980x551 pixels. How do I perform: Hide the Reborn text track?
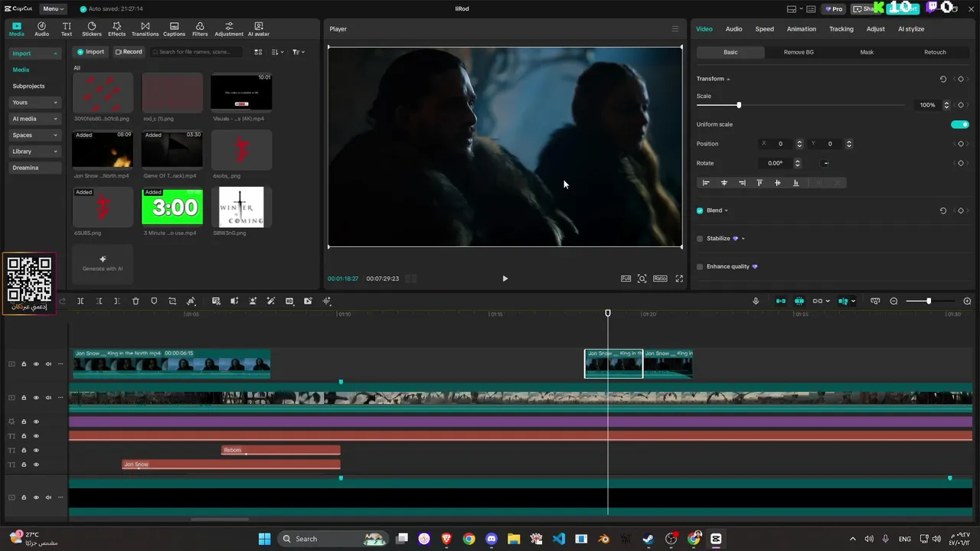coord(36,450)
